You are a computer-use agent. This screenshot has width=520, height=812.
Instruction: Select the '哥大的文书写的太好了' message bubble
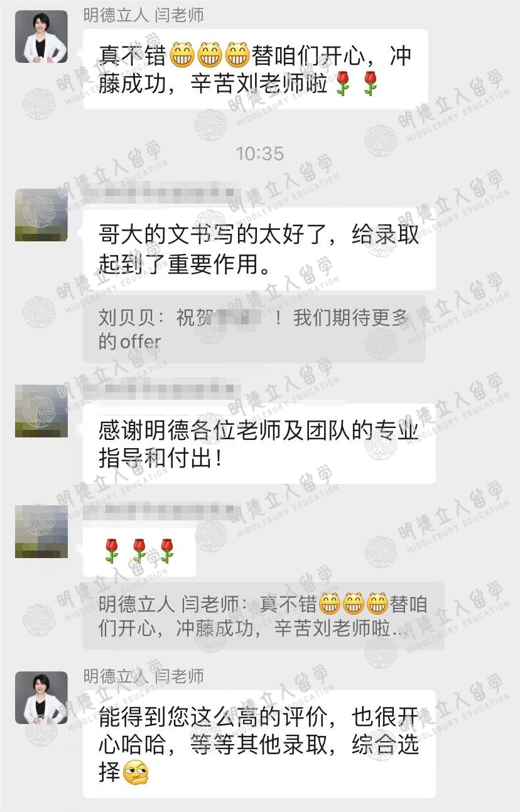[259, 249]
